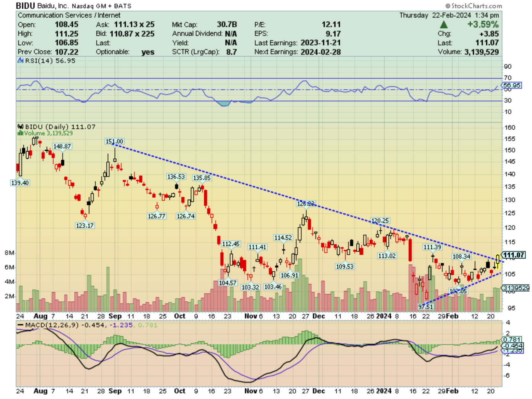
Task: Click the RSI(14) indicator icon
Action: (x=20, y=60)
